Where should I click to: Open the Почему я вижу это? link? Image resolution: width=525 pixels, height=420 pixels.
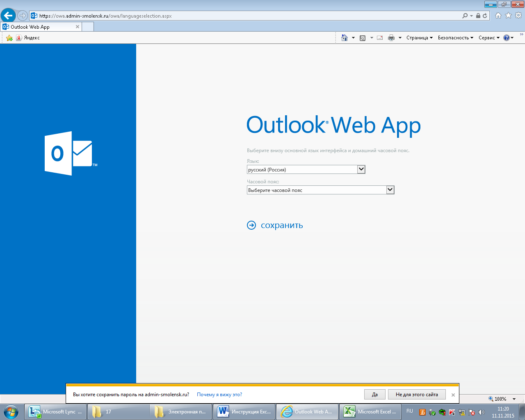tap(219, 395)
